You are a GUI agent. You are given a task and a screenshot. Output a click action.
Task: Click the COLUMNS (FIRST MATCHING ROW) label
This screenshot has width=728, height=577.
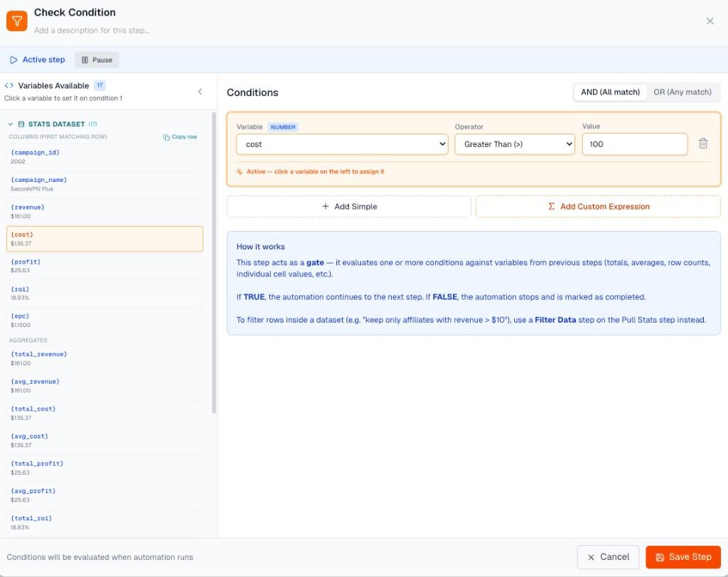58,137
